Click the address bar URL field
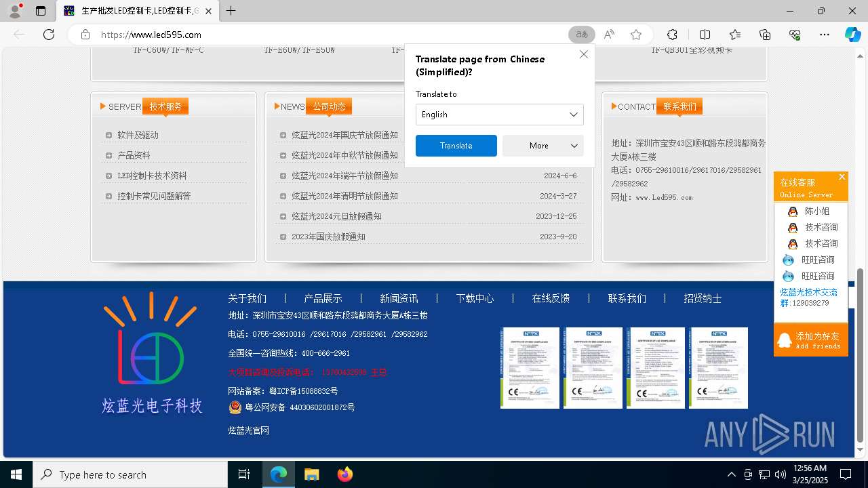This screenshot has height=488, width=868. [x=332, y=35]
